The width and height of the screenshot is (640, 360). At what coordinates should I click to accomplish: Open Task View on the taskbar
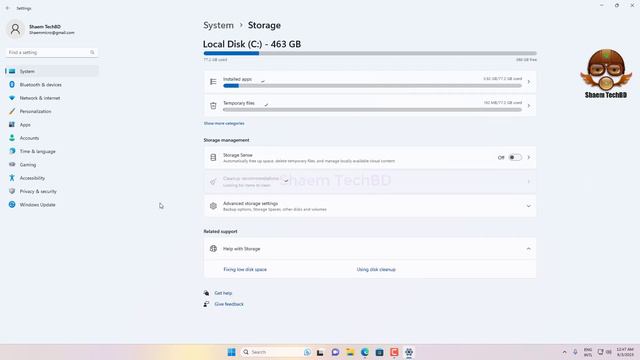point(320,352)
